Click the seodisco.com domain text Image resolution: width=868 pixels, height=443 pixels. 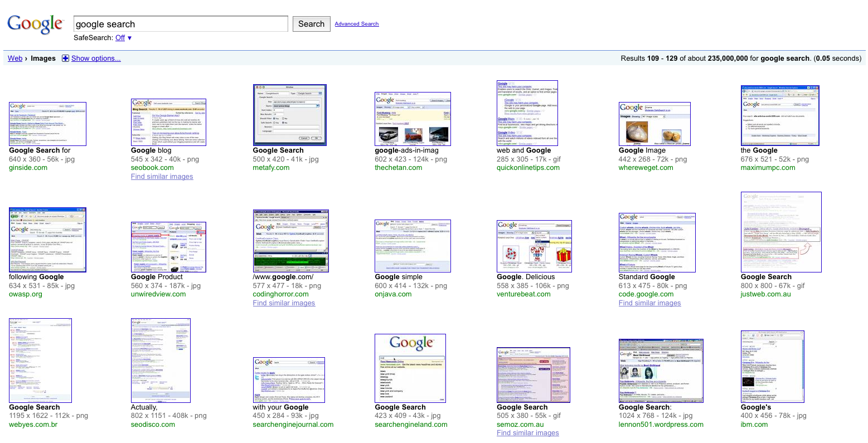tap(153, 425)
